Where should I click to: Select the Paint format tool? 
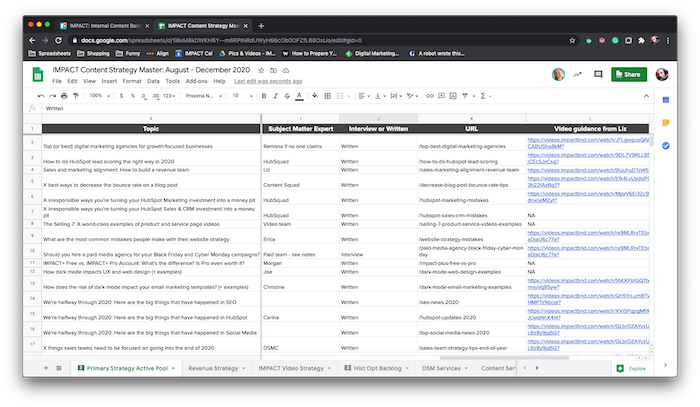click(x=76, y=96)
